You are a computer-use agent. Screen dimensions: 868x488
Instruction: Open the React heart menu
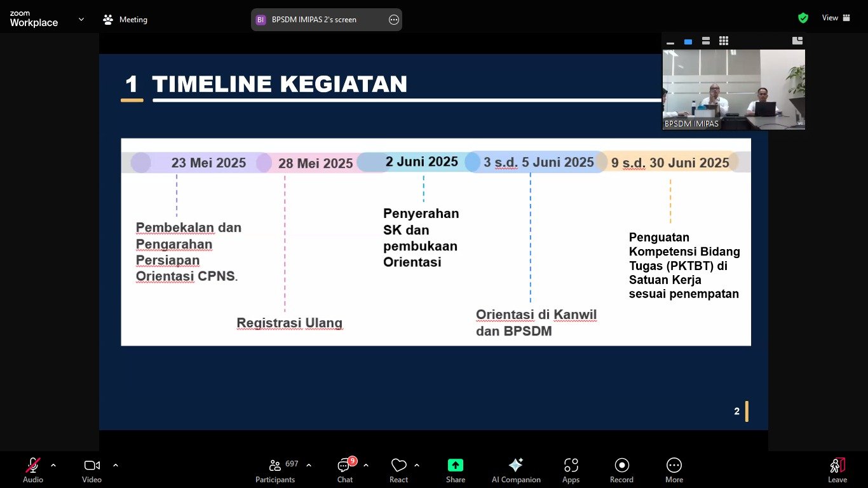tap(399, 471)
